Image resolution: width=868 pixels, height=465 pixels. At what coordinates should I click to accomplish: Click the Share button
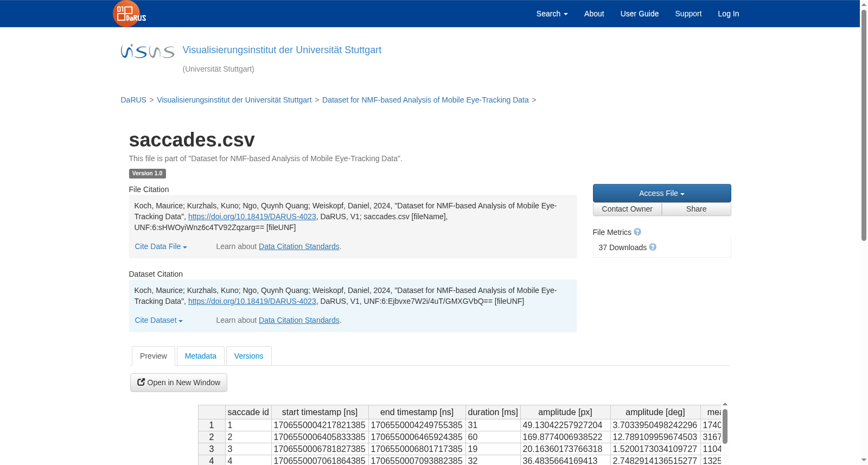[696, 209]
